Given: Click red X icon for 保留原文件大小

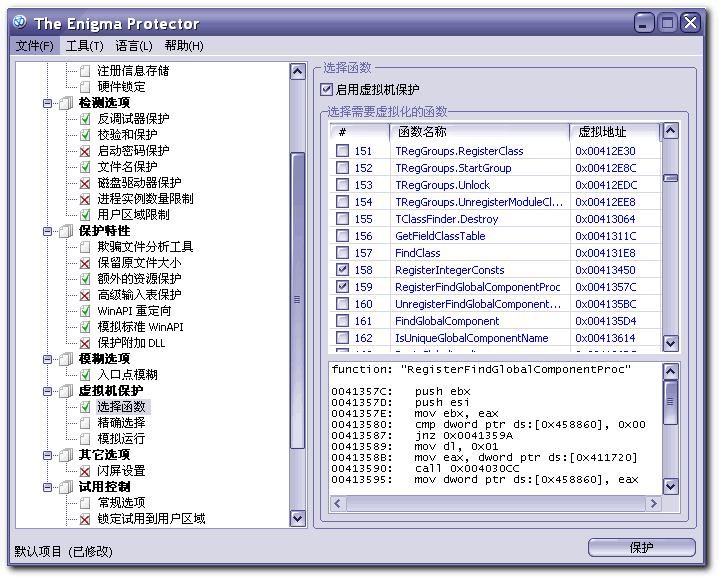Looking at the screenshot, I should click(x=85, y=263).
